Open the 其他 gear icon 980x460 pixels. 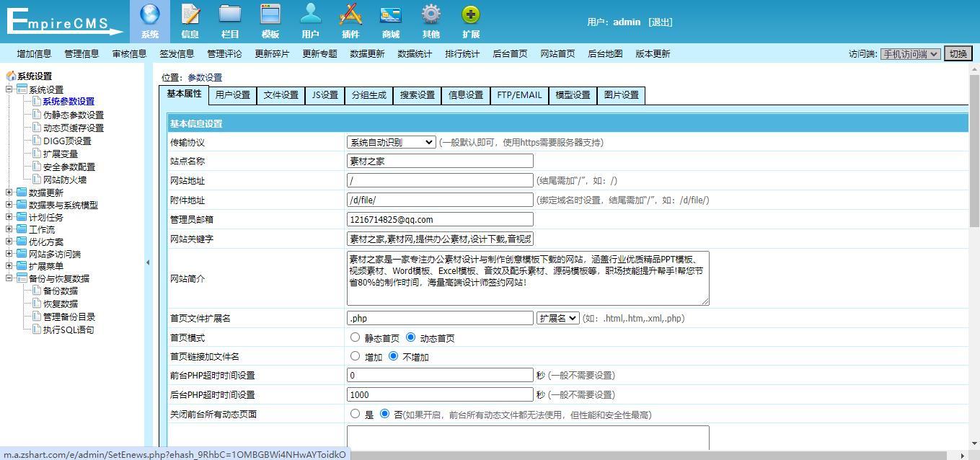point(431,14)
